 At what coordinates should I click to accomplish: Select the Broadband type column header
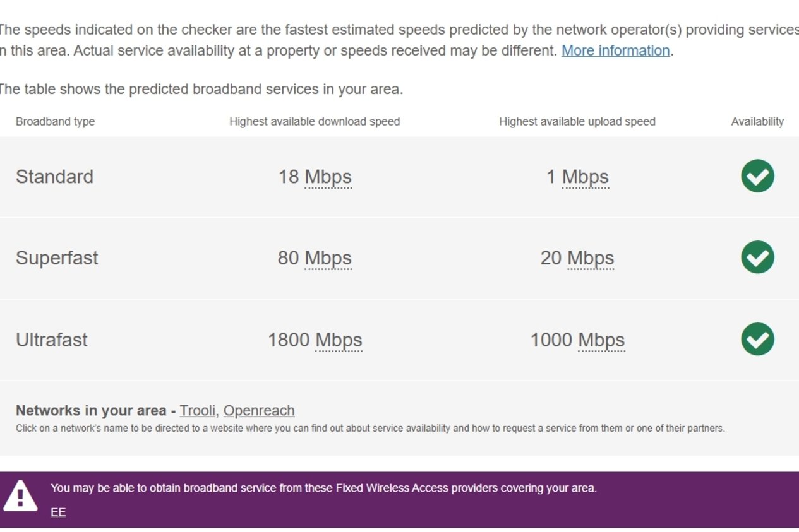(x=55, y=122)
